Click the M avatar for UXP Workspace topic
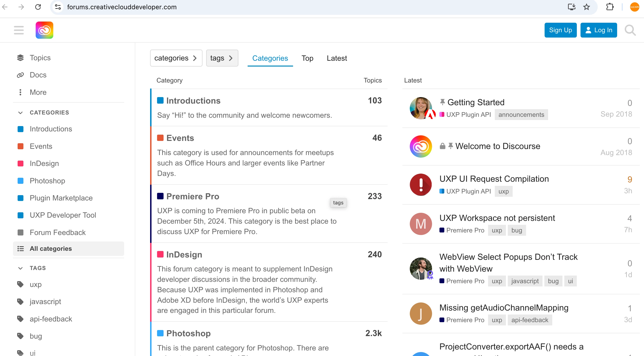The height and width of the screenshot is (356, 644). pos(421,224)
